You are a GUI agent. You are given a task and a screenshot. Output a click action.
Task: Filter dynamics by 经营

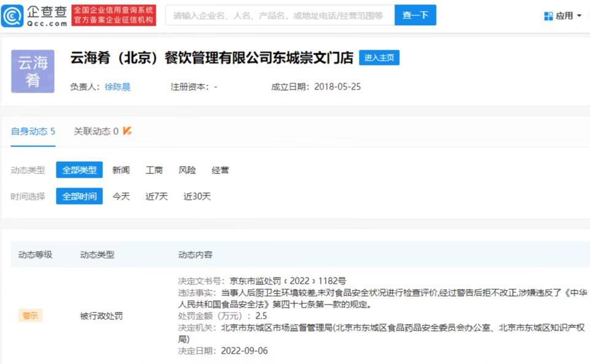pos(220,170)
